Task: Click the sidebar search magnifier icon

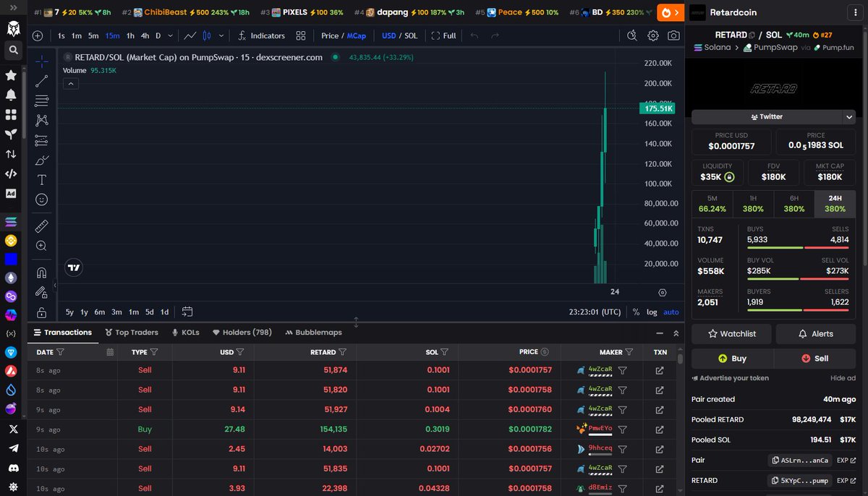Action: point(12,51)
